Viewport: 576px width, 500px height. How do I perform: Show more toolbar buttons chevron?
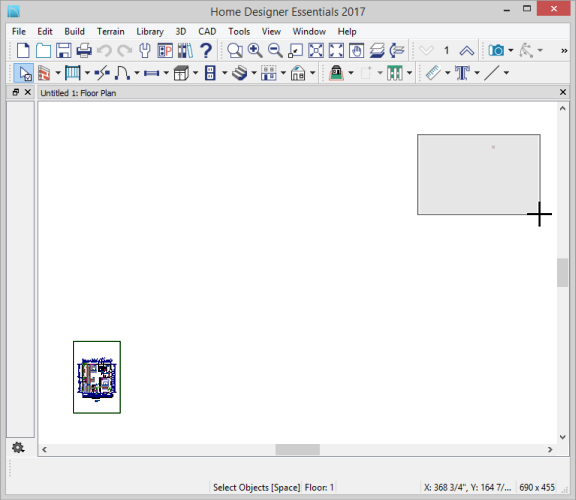point(564,51)
